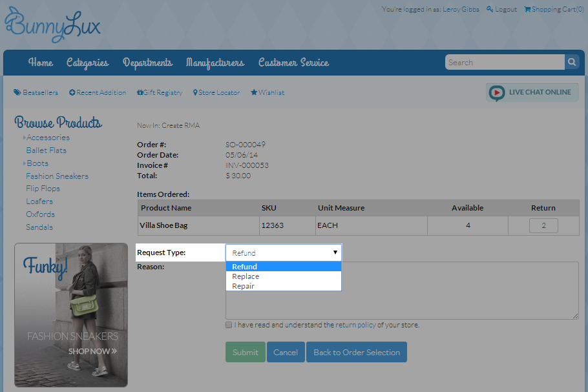
Task: Expand the Boots category arrow
Action: pyautogui.click(x=25, y=163)
